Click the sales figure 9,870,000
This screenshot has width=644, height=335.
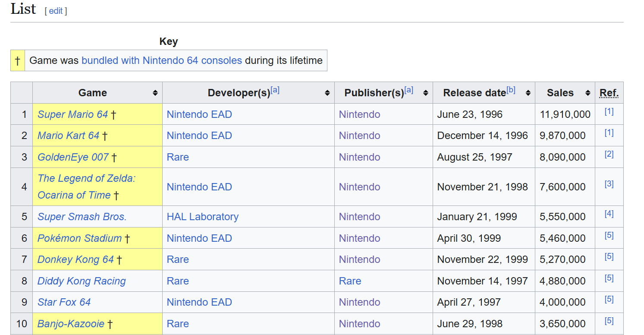[562, 136]
